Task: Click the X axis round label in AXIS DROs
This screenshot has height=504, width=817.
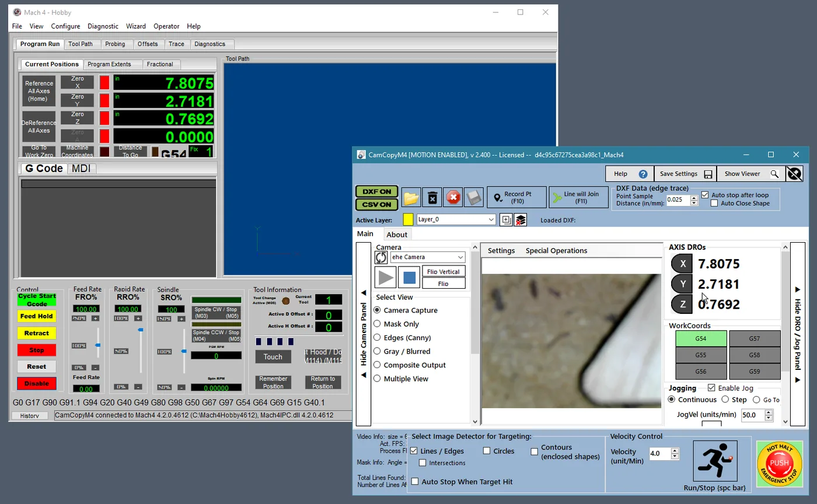Action: coord(682,264)
